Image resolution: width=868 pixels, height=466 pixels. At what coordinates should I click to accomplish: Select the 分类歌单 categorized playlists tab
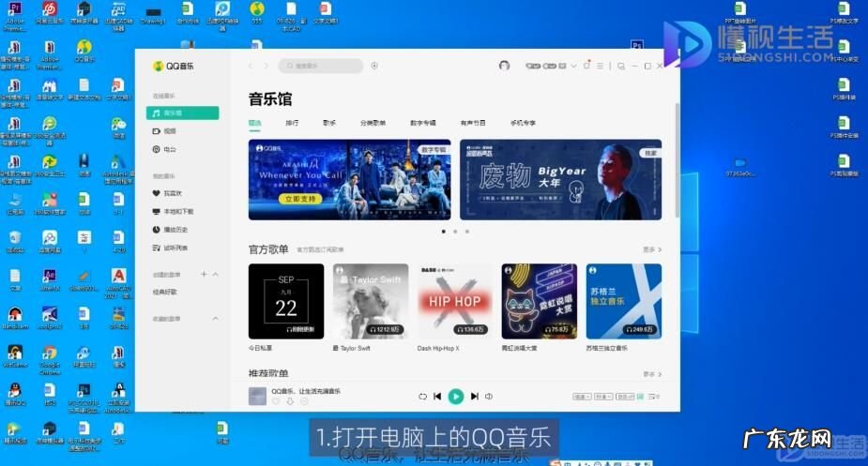coord(373,123)
